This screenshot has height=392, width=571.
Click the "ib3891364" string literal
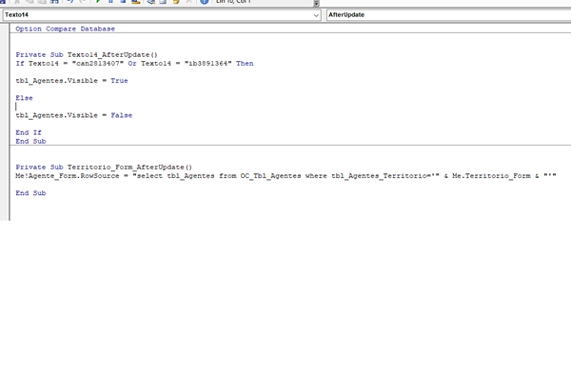(207, 64)
